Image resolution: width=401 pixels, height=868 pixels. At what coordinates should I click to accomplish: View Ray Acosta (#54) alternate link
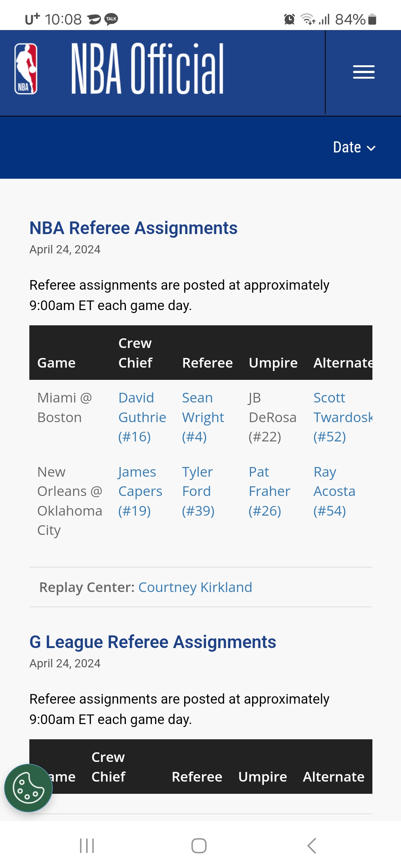click(x=334, y=491)
